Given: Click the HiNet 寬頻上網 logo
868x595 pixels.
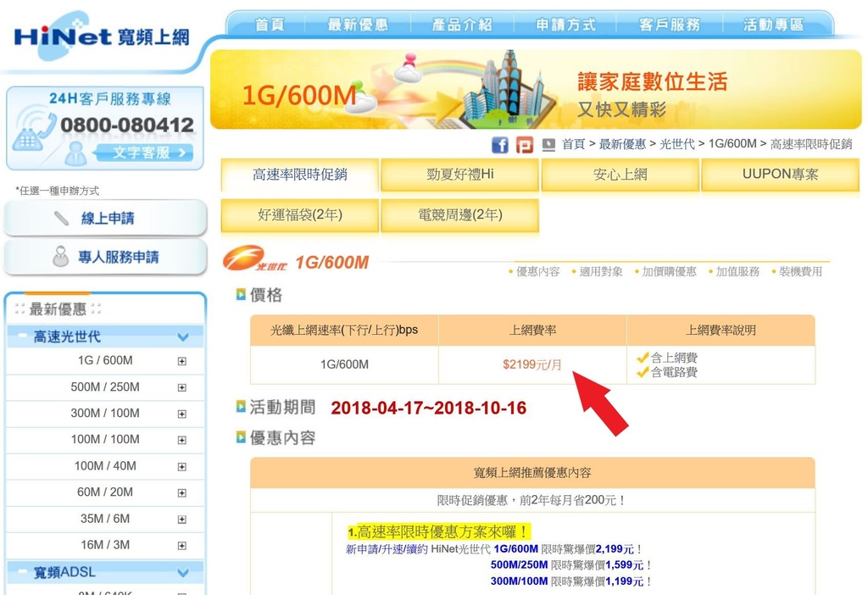Looking at the screenshot, I should (102, 36).
